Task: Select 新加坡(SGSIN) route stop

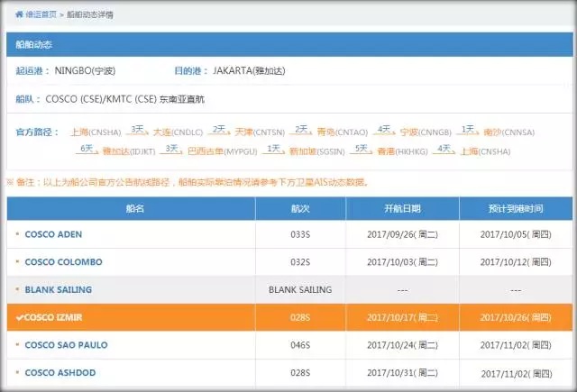Action: 316,151
